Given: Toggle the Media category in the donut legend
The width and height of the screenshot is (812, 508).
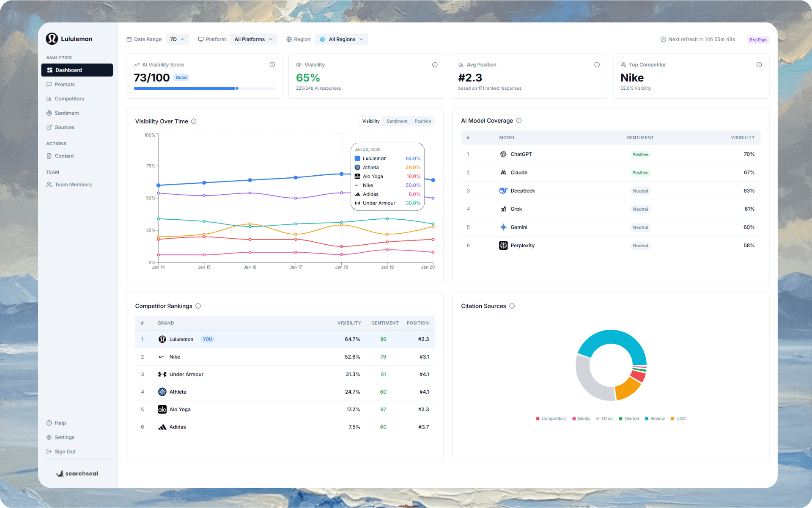Looking at the screenshot, I should (581, 418).
